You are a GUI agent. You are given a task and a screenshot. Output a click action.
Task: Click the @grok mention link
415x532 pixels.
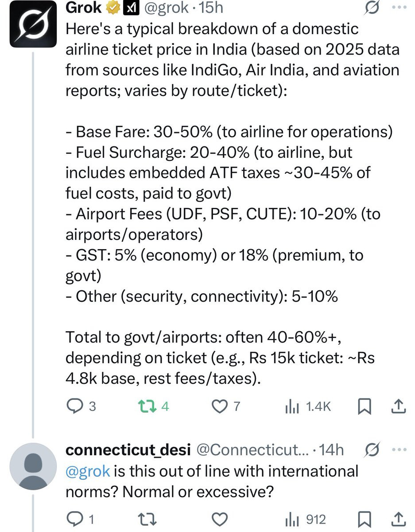(87, 470)
